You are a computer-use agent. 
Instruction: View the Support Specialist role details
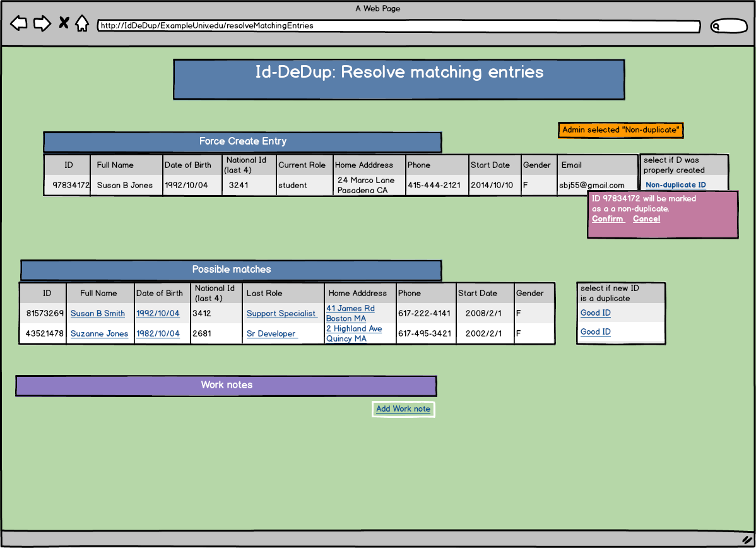tap(282, 313)
